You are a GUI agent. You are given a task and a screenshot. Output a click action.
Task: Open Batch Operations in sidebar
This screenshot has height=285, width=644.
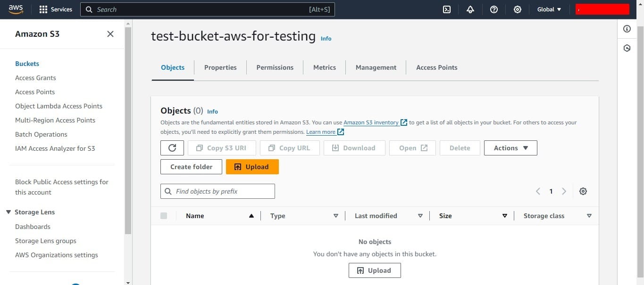(41, 134)
